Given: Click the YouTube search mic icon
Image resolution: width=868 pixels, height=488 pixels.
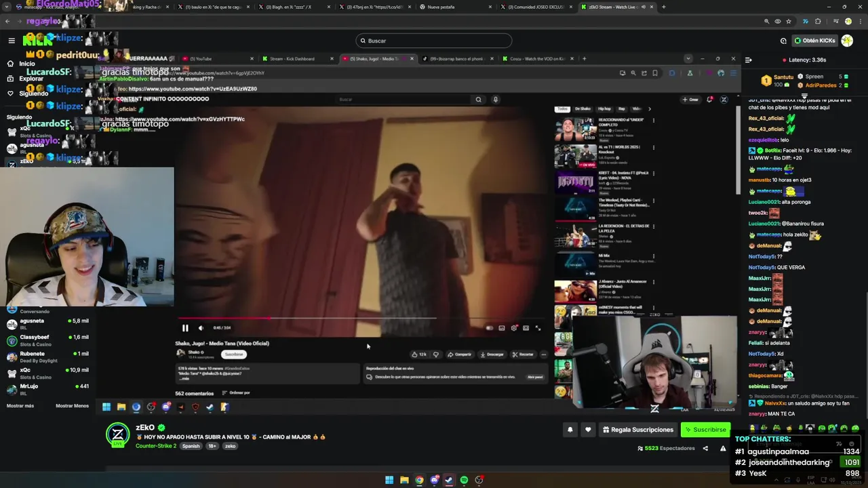Looking at the screenshot, I should 496,100.
